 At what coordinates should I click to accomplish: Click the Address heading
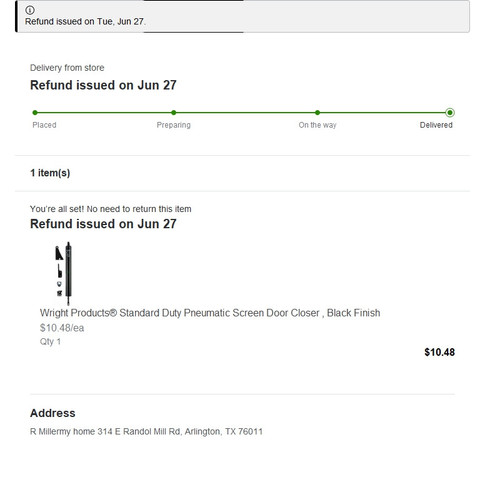coord(53,413)
